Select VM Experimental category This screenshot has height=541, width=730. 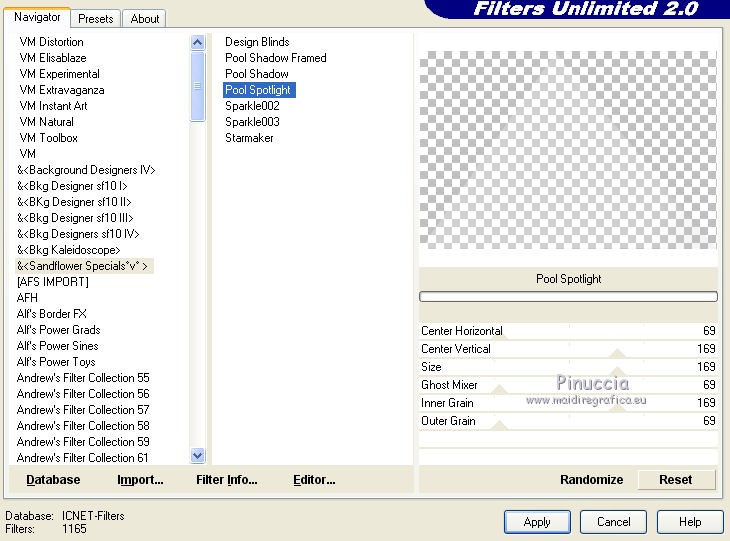[x=59, y=74]
